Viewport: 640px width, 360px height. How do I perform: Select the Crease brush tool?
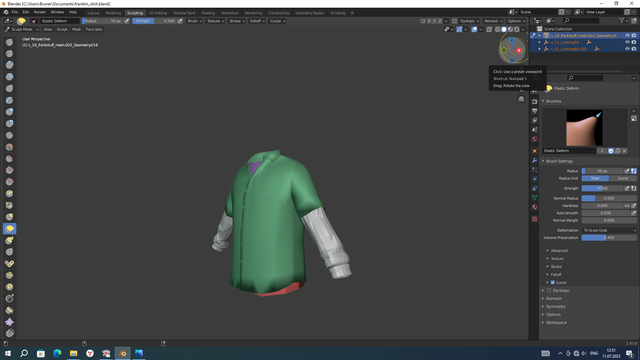pyautogui.click(x=9, y=135)
